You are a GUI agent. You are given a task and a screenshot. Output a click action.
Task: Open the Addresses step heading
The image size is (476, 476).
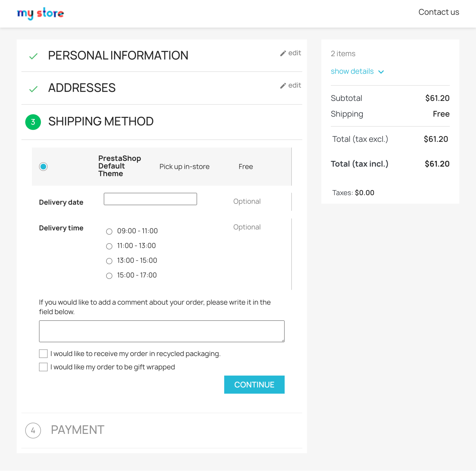[82, 88]
